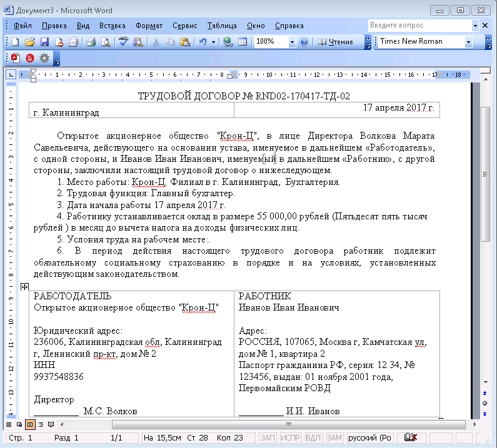This screenshot has width=497, height=448.
Task: Click the Undo arrow icon
Action: click(x=203, y=42)
